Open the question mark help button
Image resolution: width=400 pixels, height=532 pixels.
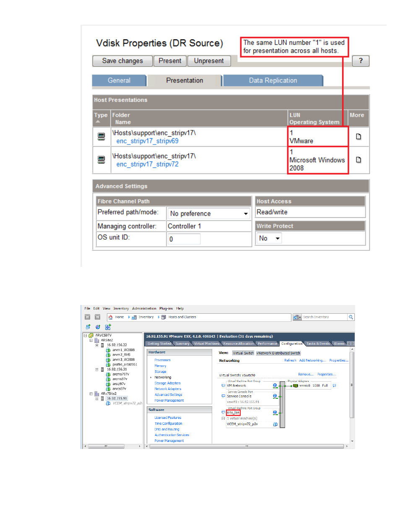pyautogui.click(x=361, y=61)
